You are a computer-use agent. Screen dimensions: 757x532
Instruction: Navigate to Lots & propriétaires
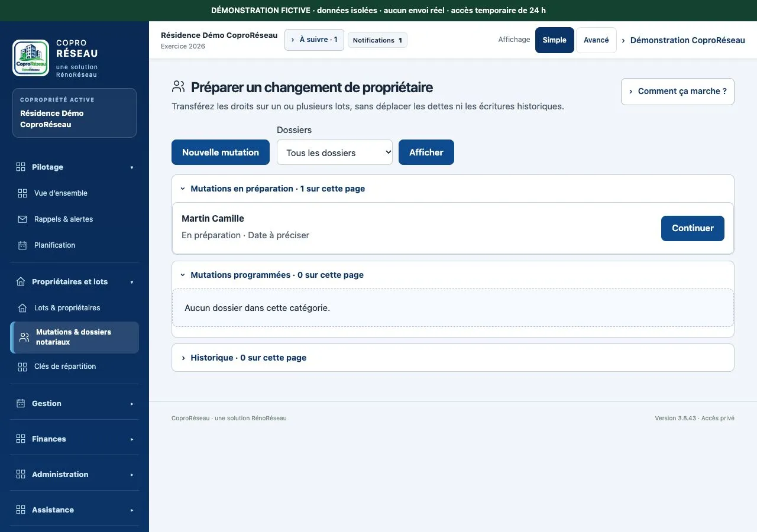75,308
